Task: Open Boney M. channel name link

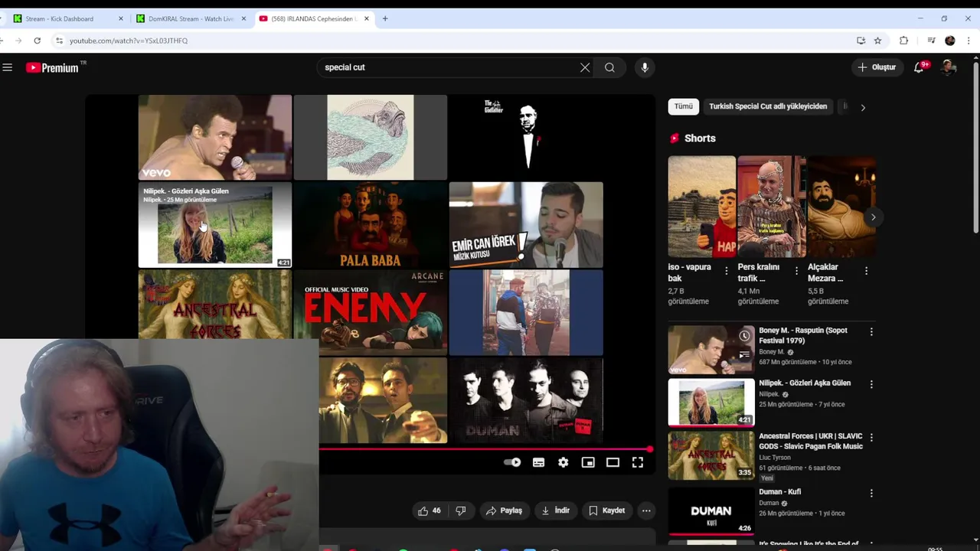Action: click(772, 352)
